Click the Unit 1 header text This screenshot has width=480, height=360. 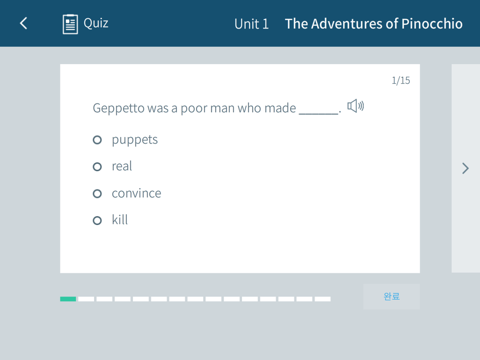coord(251,24)
